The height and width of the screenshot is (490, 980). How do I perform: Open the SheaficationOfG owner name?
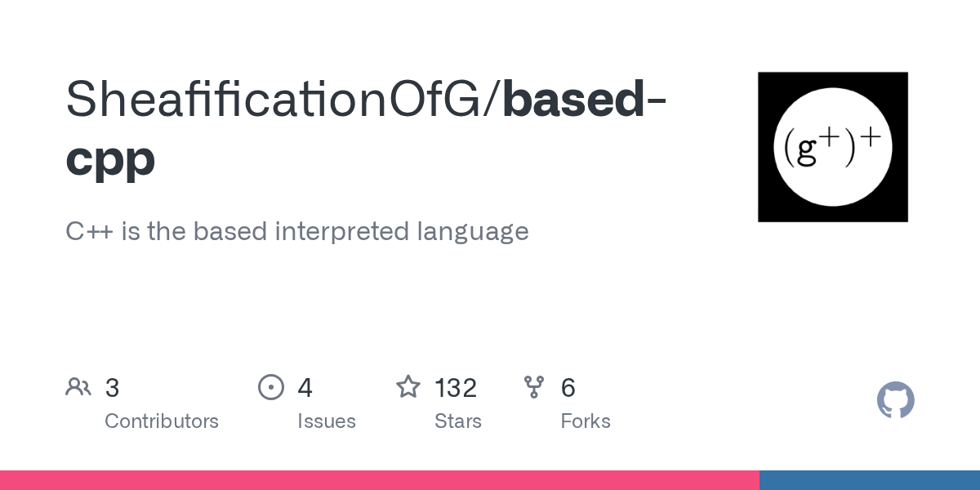click(278, 98)
